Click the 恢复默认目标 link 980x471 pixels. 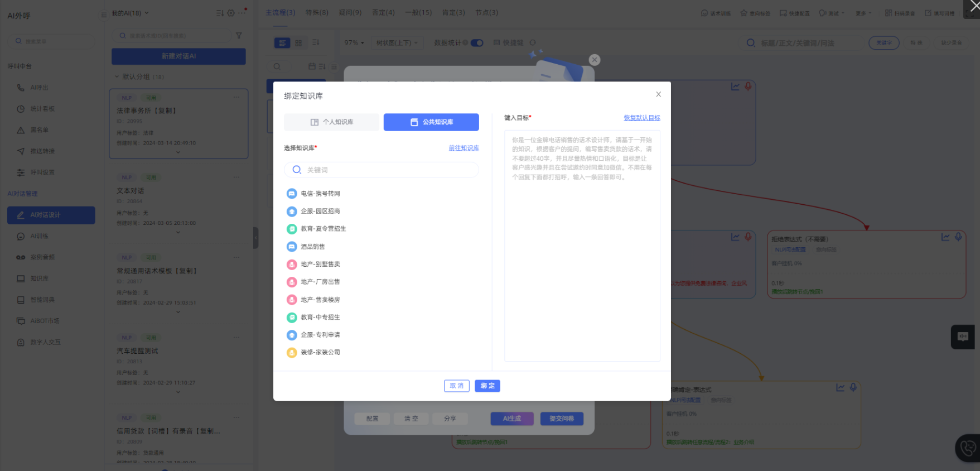click(641, 118)
